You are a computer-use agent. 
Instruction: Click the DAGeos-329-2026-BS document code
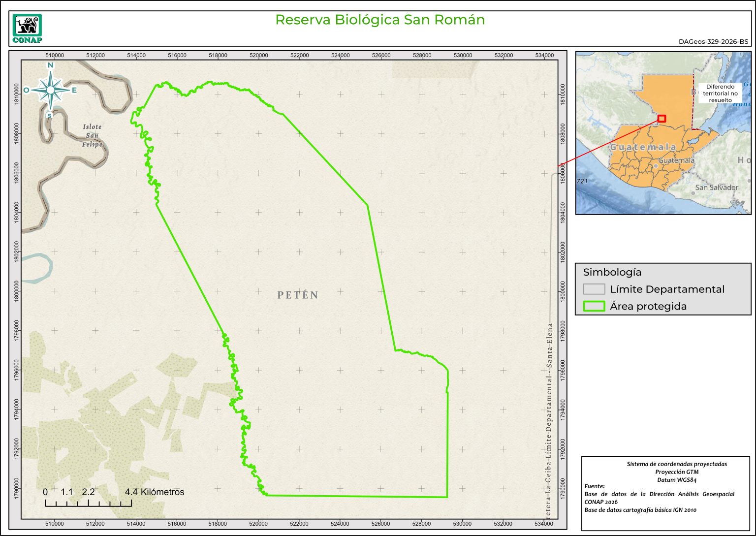click(713, 42)
